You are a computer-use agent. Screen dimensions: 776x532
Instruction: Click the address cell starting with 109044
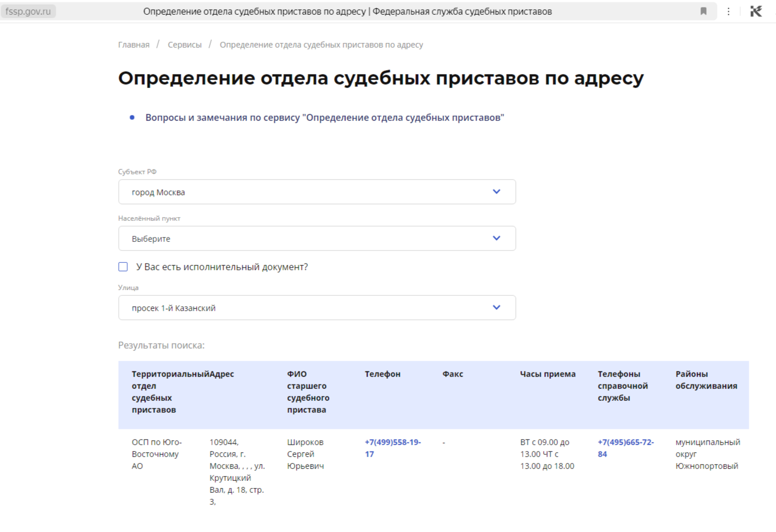237,472
